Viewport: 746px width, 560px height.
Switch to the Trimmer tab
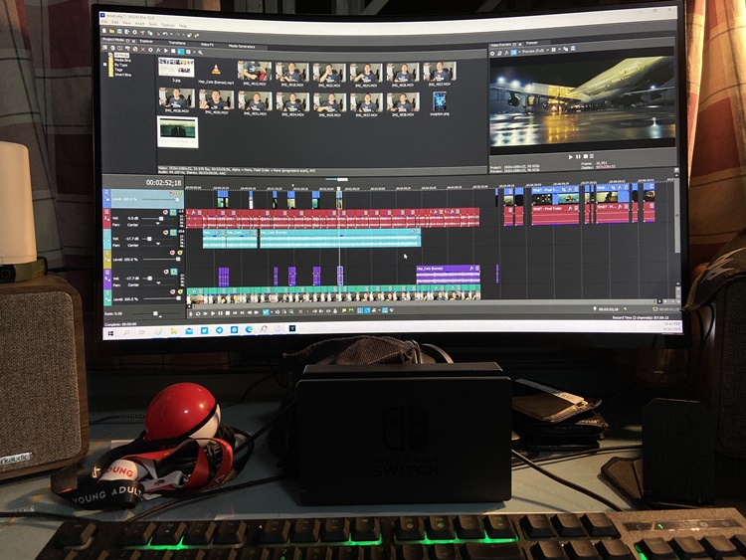[x=532, y=43]
